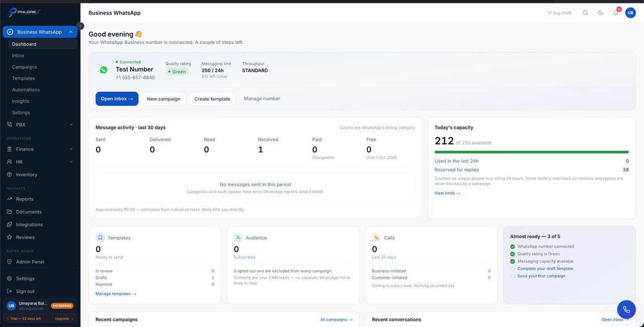Image resolution: width=644 pixels, height=327 pixels.
Task: Click the Create template button
Action: (x=212, y=99)
